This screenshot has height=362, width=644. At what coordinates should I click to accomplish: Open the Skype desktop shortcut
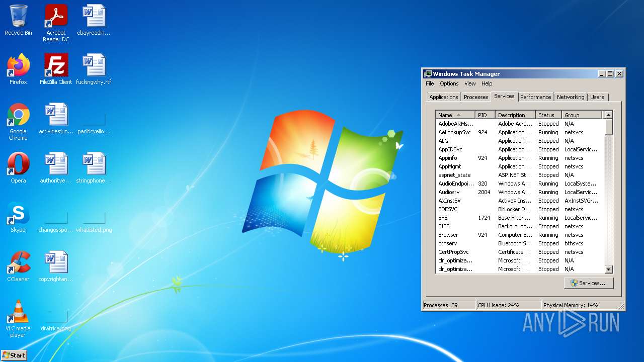(18, 217)
